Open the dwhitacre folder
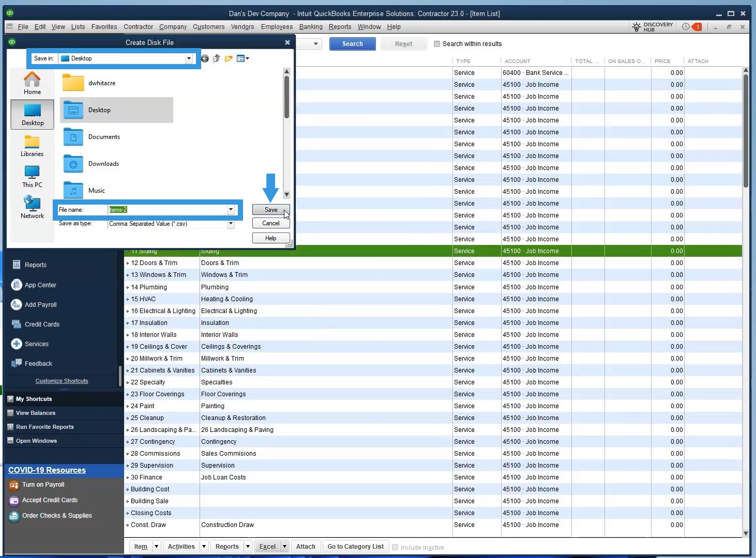 click(x=89, y=83)
